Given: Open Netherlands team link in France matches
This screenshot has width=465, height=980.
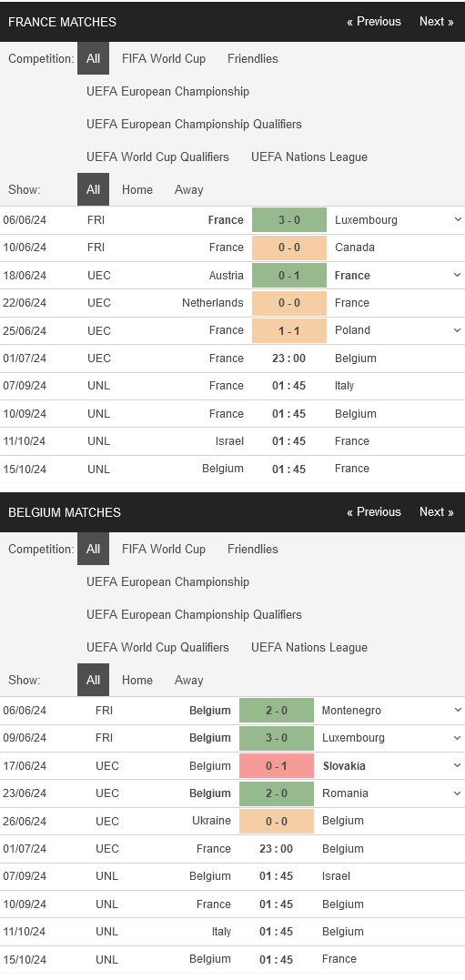Looking at the screenshot, I should (213, 302).
